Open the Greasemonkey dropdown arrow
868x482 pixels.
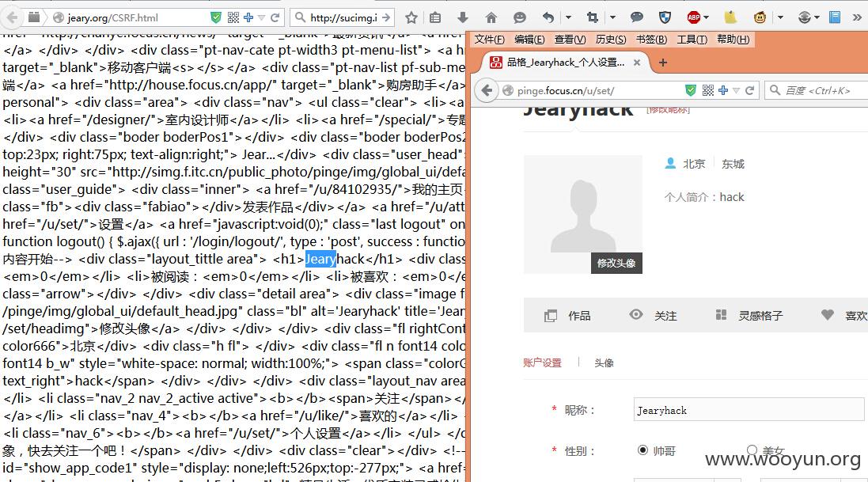pyautogui.click(x=780, y=17)
